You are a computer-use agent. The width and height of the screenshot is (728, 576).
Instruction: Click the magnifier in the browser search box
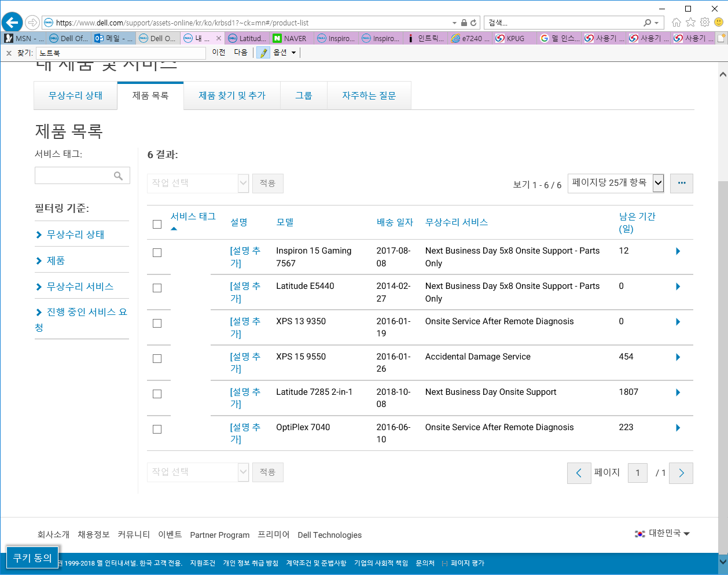(x=647, y=23)
